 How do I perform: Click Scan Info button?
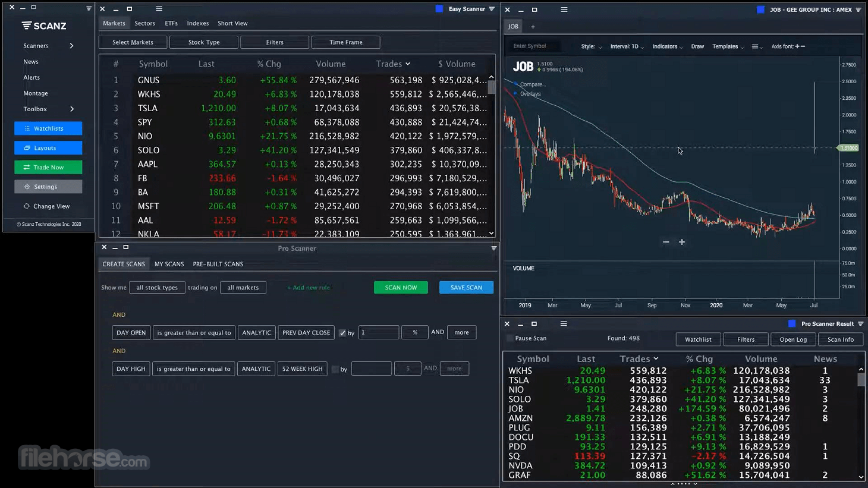(841, 339)
